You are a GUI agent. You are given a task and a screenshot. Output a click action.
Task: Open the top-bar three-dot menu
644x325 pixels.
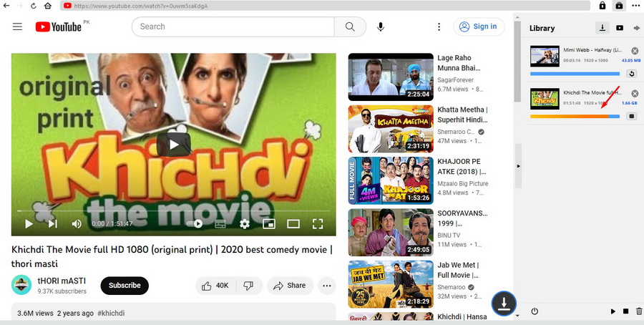pos(636,6)
